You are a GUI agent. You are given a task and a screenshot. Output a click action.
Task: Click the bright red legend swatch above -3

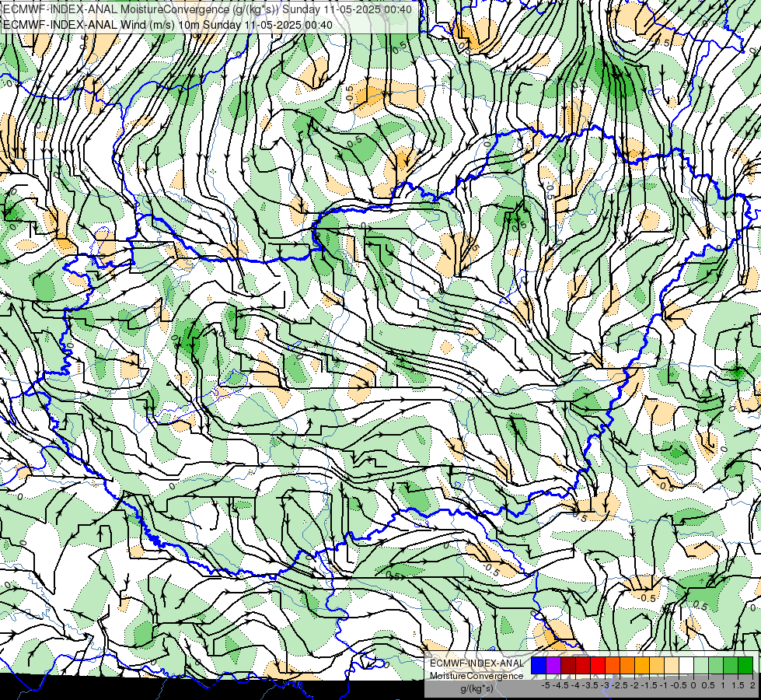click(x=598, y=665)
